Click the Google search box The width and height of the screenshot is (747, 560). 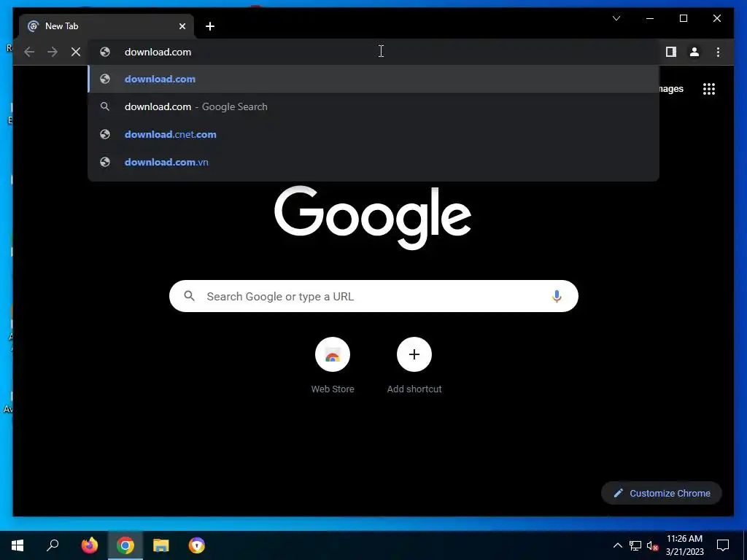(373, 296)
